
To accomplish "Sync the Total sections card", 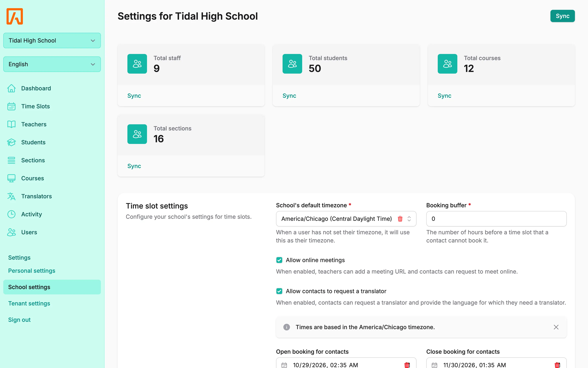I will coord(134,166).
